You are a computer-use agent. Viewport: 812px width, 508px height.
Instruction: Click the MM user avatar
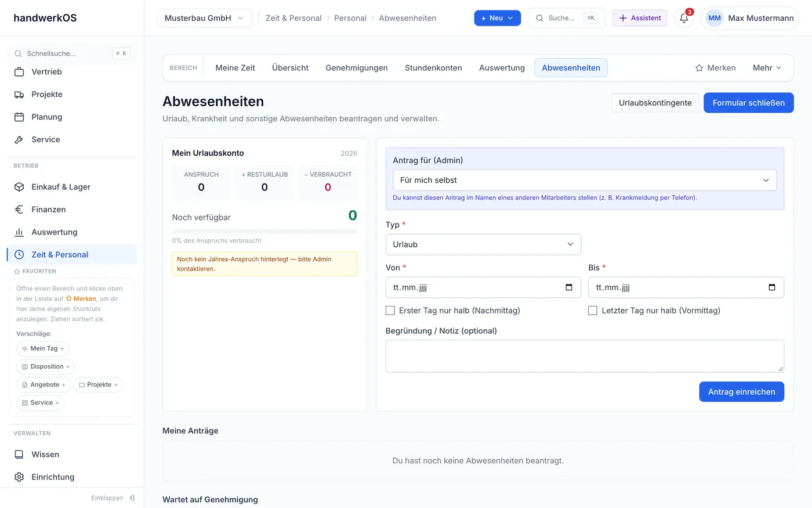(715, 18)
